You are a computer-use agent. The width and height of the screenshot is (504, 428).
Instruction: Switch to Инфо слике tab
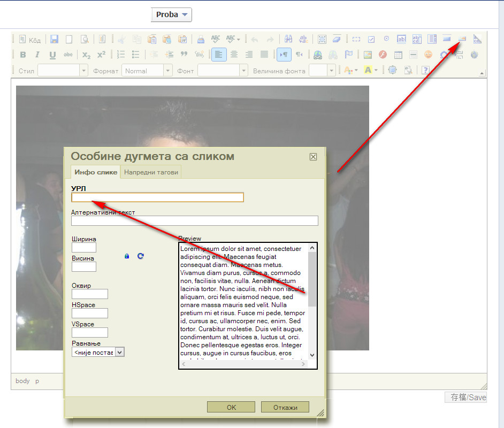pyautogui.click(x=96, y=172)
